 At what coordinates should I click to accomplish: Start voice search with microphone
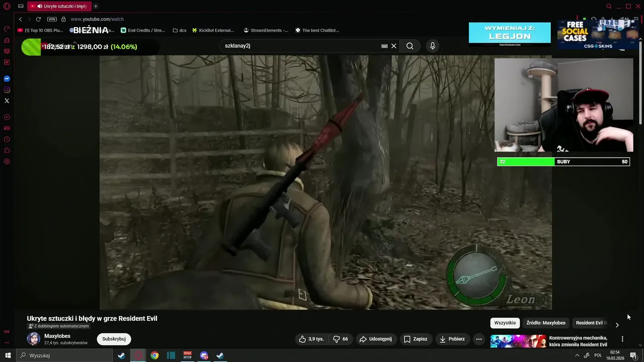coord(432,46)
